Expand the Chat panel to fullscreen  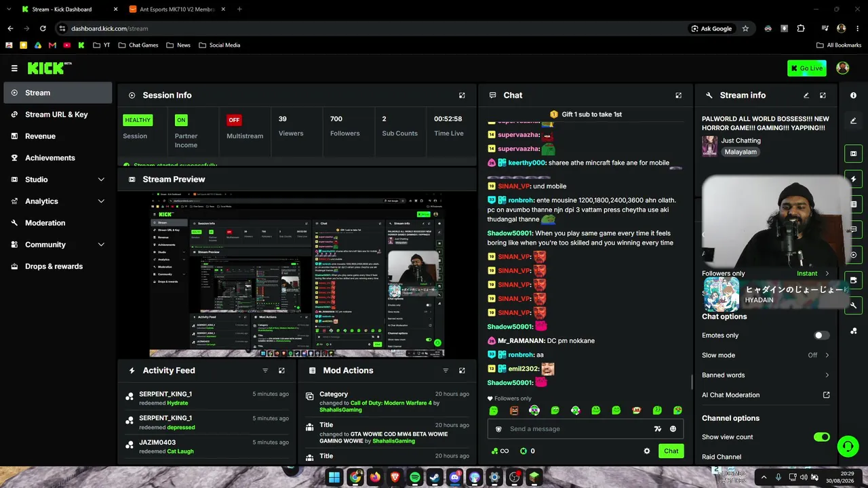(x=678, y=96)
